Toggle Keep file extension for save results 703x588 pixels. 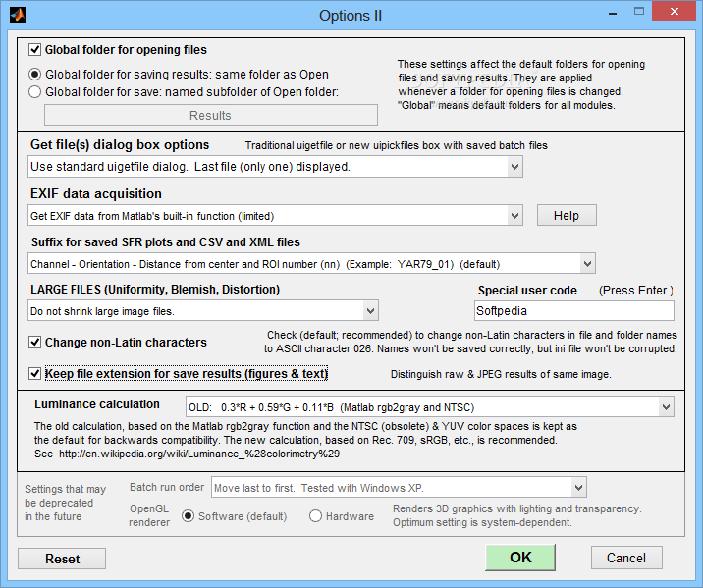[x=34, y=373]
